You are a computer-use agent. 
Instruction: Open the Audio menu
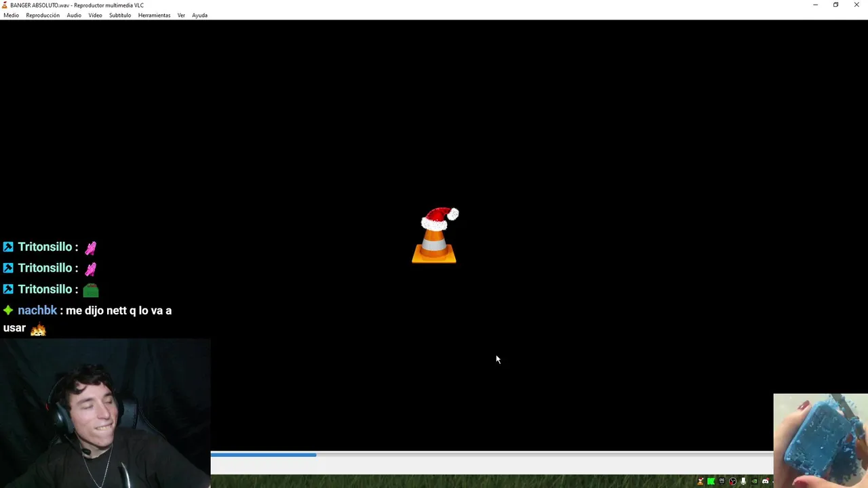(74, 15)
